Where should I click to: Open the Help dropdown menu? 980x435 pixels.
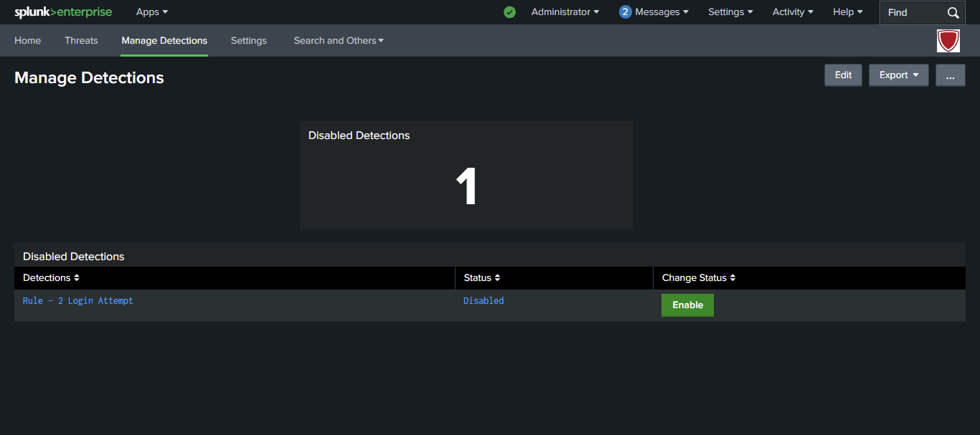848,12
